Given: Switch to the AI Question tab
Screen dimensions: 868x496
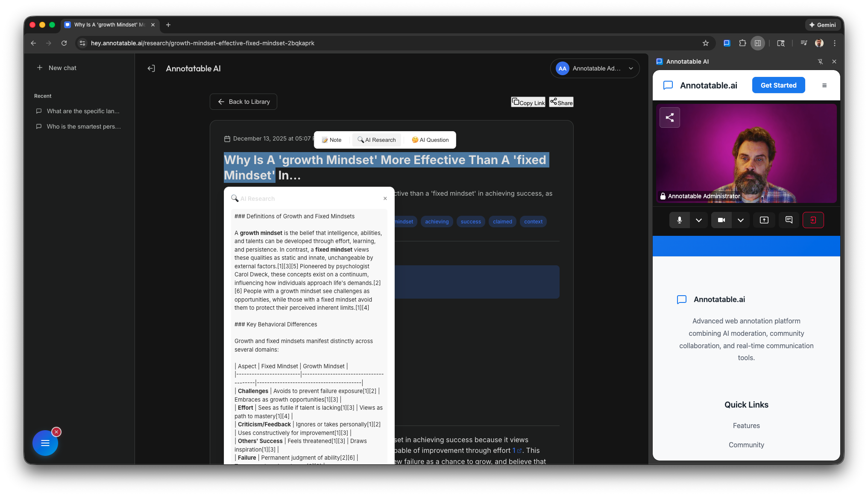Looking at the screenshot, I should [x=430, y=140].
